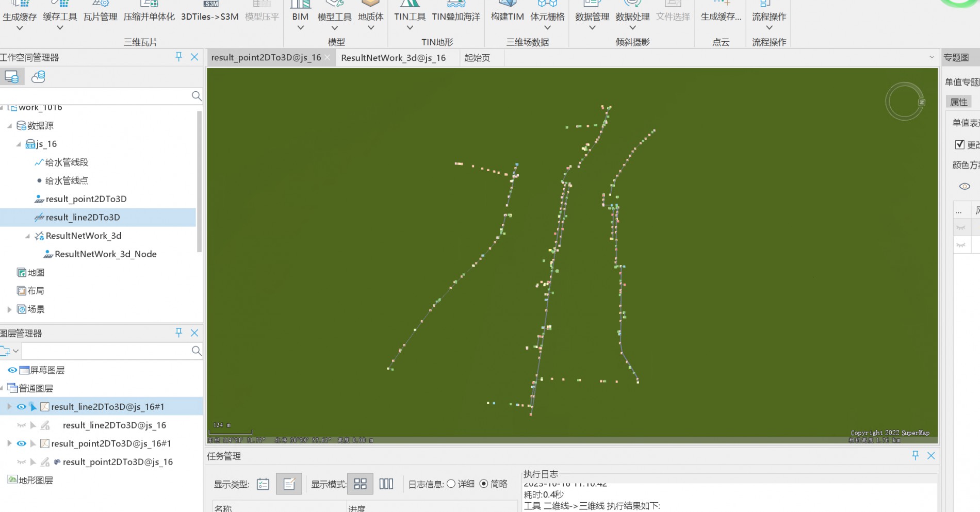
Task: Switch to the 起始页 tab
Action: pyautogui.click(x=477, y=58)
